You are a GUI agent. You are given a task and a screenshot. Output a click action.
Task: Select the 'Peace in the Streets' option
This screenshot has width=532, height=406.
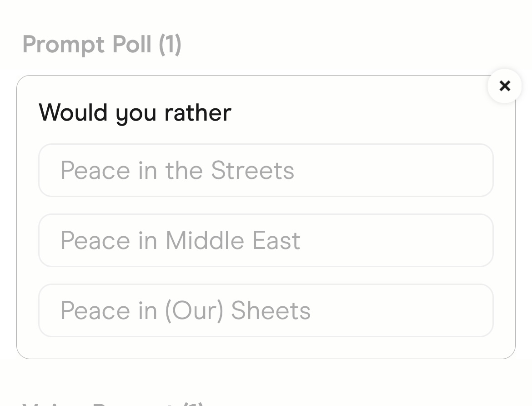click(x=266, y=170)
